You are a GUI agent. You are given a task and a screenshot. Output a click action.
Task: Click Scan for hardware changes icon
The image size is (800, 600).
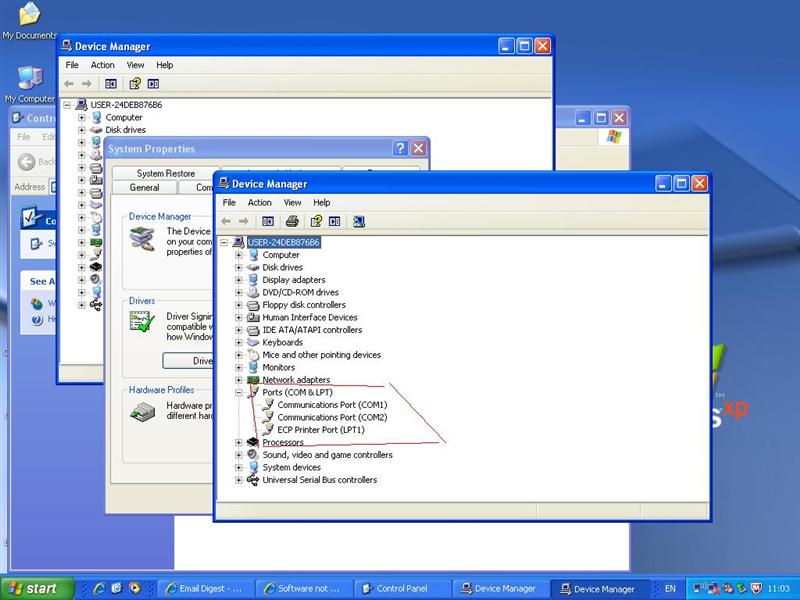click(x=359, y=221)
